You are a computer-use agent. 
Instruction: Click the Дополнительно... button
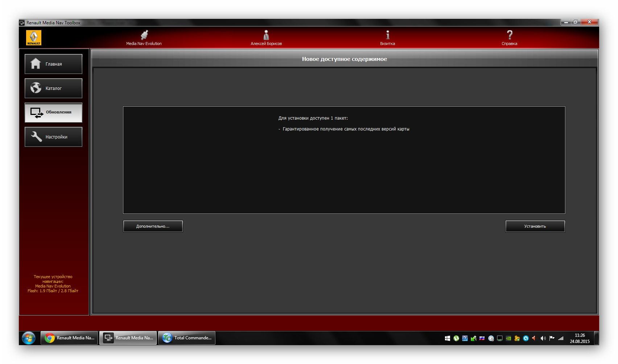click(x=153, y=226)
